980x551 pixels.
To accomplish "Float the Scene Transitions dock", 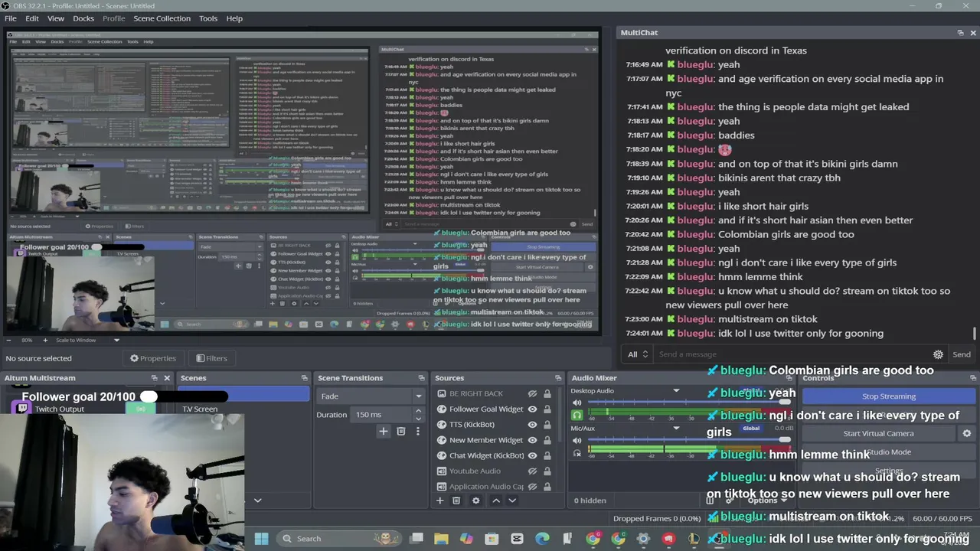I will tap(421, 378).
